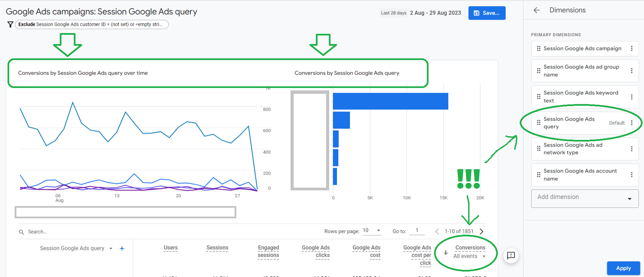Click the filter funnel icon
Screen dimensions: 644x277
(x=10, y=24)
